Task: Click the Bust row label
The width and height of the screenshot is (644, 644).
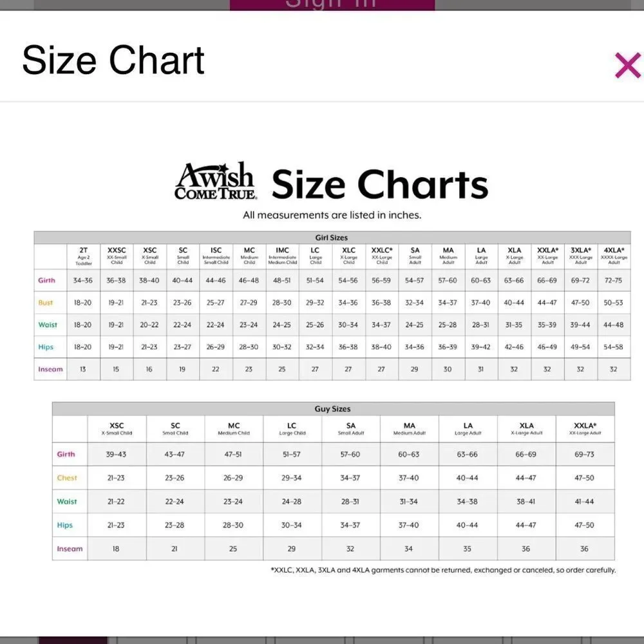Action: click(46, 303)
